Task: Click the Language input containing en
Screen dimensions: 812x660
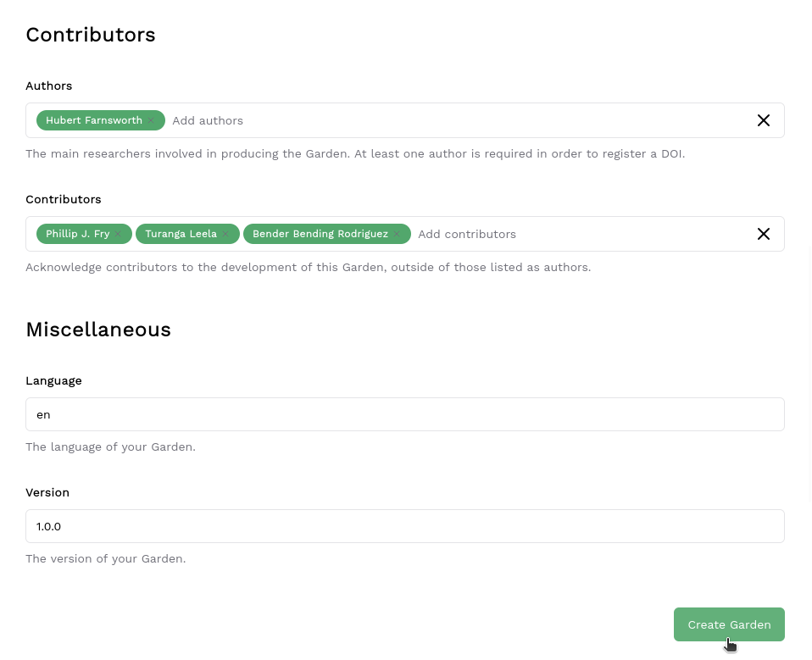Action: pyautogui.click(x=405, y=414)
